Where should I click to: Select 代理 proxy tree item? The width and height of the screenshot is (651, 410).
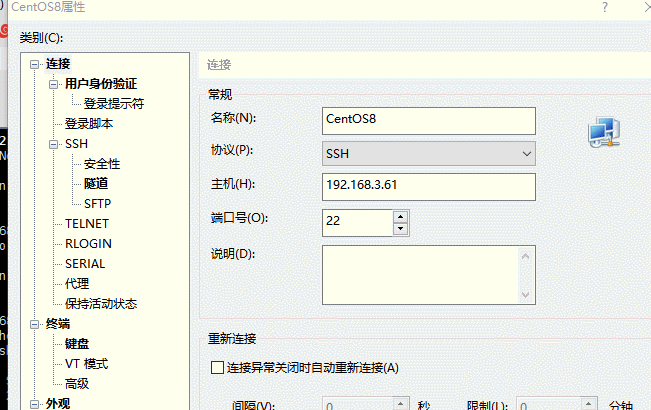click(x=77, y=283)
